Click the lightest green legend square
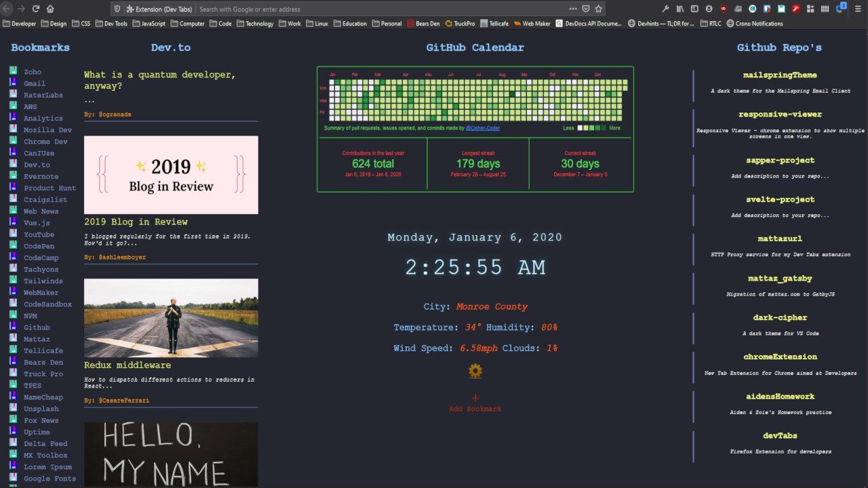This screenshot has height=488, width=868. pos(586,127)
